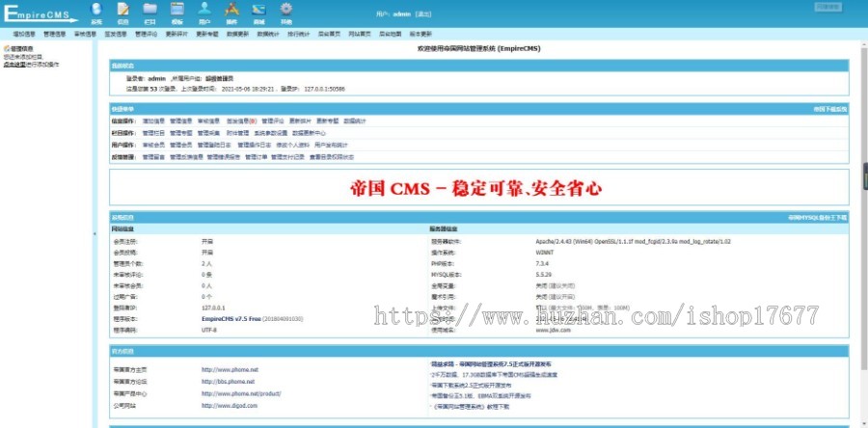Screen dimensions: 868x428
Task: Open 管理评论 link in quick menu
Action: tap(272, 121)
